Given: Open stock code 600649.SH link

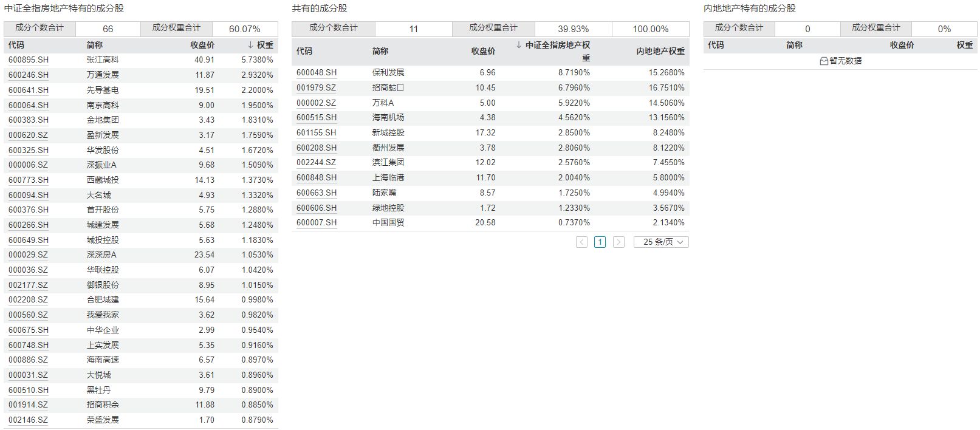Looking at the screenshot, I should (x=29, y=240).
